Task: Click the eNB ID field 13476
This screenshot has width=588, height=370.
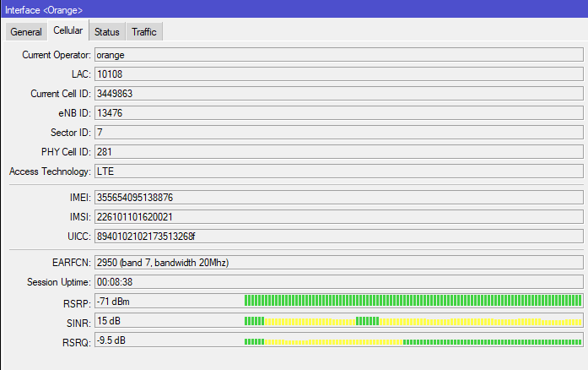Action: tap(339, 113)
